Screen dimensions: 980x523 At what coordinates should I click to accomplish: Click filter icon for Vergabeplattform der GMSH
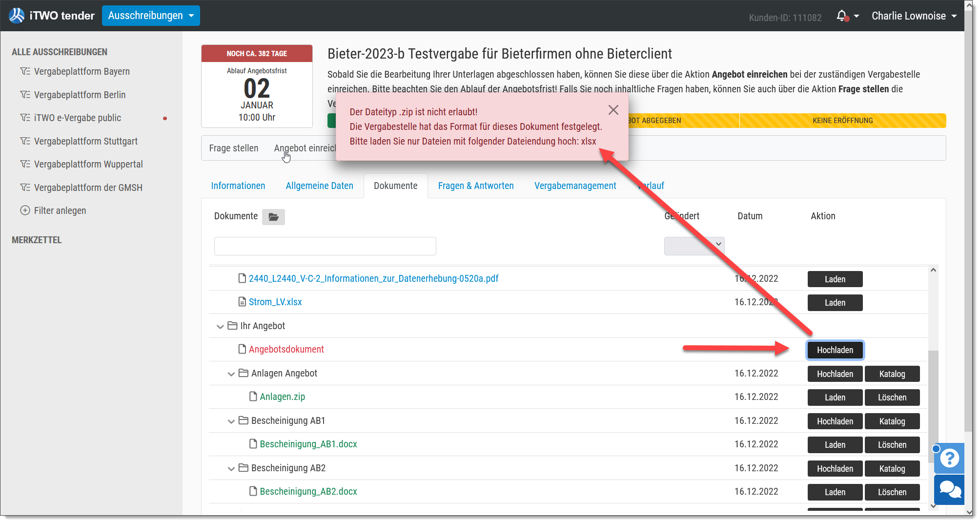point(25,188)
